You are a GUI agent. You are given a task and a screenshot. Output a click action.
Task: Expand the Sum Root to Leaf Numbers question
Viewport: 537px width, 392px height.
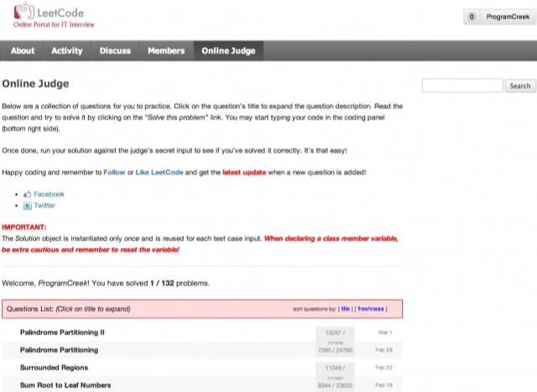(65, 385)
